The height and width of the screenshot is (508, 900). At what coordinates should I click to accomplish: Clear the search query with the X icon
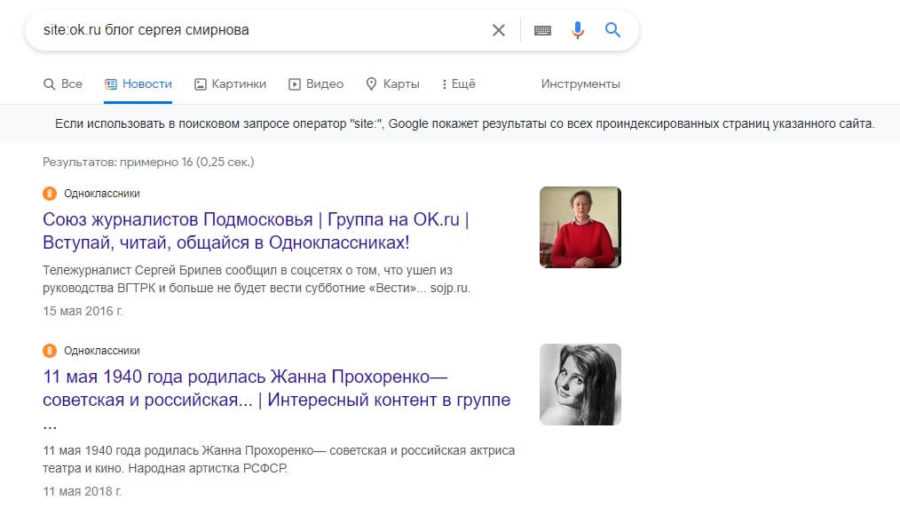(x=498, y=30)
